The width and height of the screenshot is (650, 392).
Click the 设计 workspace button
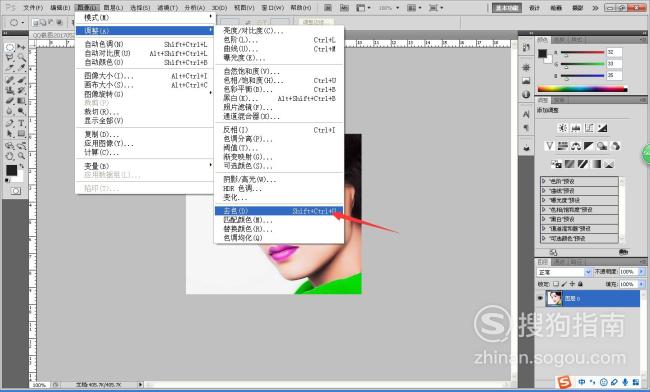point(535,8)
